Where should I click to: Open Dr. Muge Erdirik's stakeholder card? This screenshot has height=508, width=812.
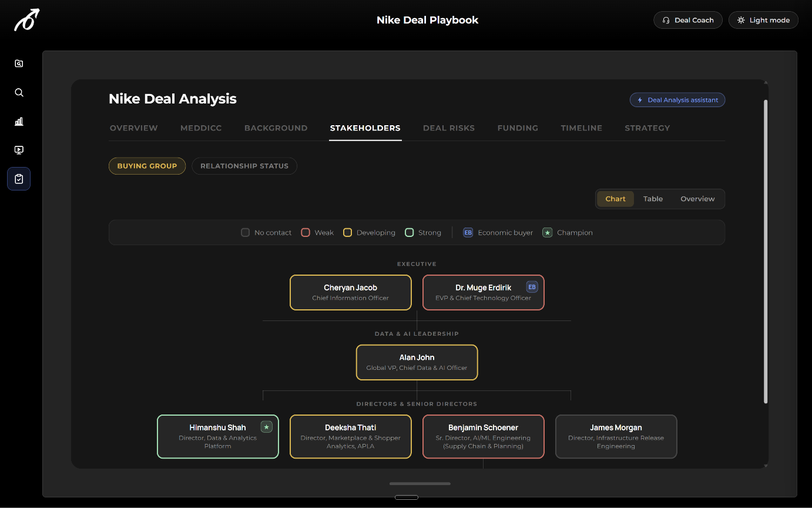484,292
